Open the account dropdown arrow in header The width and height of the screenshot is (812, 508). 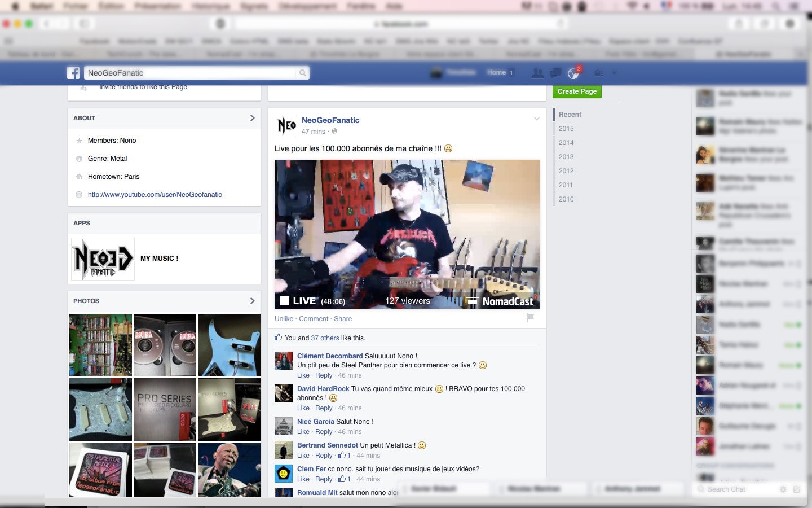pyautogui.click(x=614, y=73)
